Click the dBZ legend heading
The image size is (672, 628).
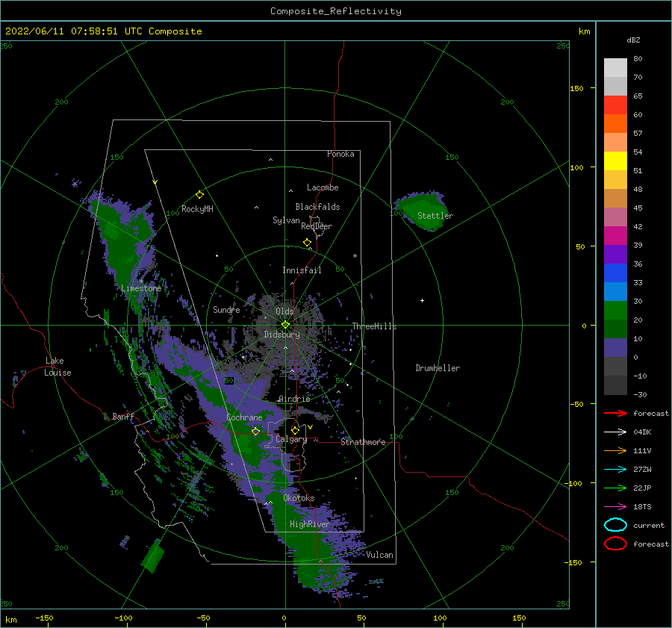(633, 40)
